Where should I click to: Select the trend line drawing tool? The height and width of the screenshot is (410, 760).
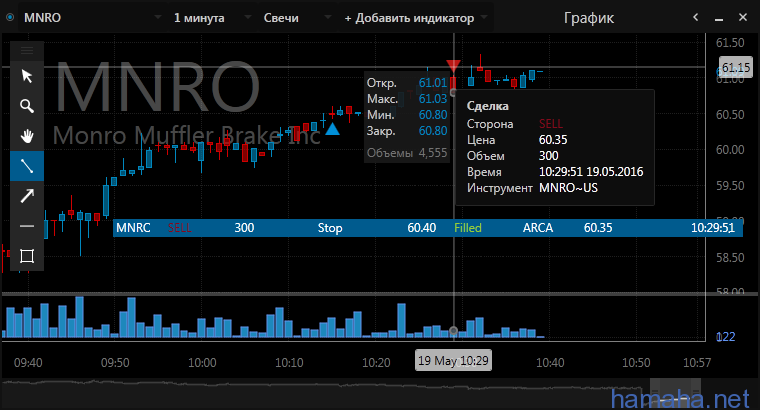coord(27,166)
